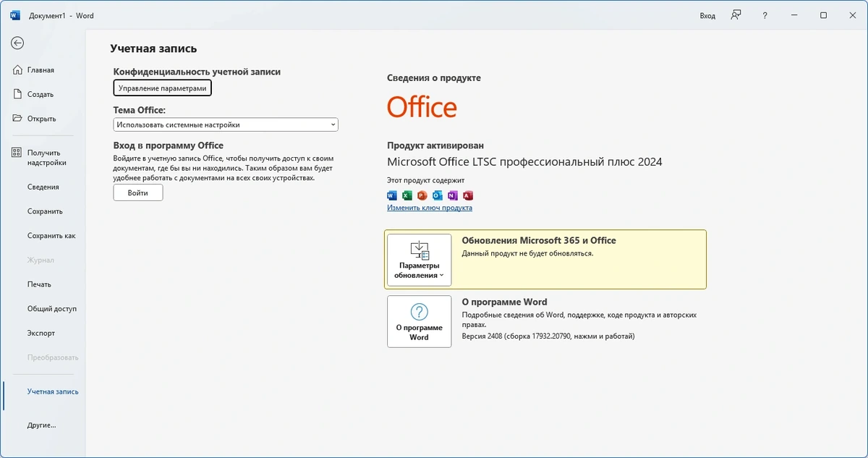Click the Изменить ключ продукта link

pos(430,208)
